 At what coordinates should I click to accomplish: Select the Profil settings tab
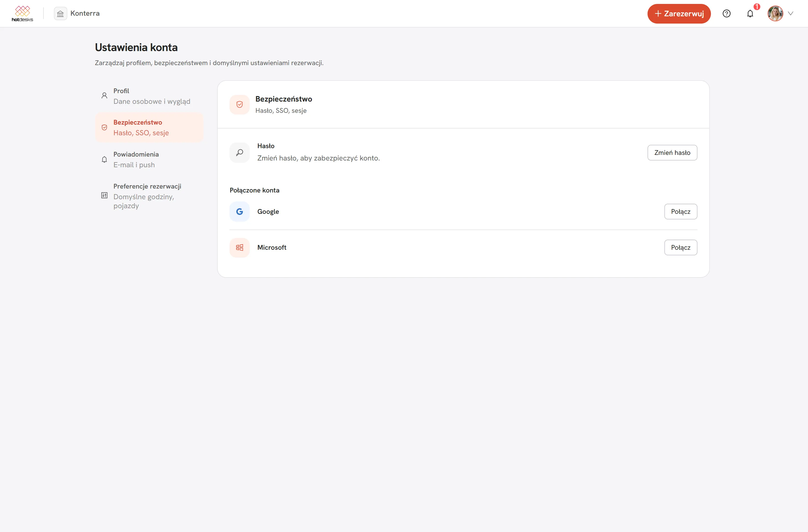pyautogui.click(x=149, y=96)
